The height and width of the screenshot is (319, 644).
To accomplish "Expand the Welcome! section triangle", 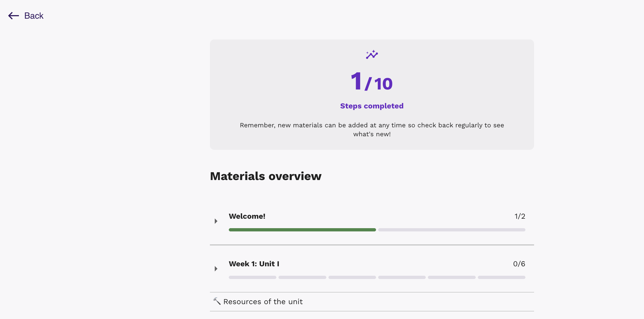I will 216,221.
